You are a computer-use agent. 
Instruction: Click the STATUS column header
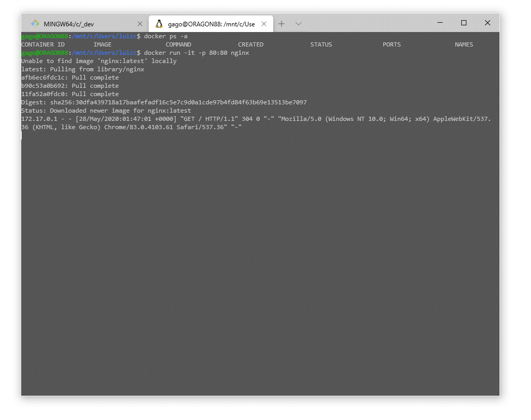tap(321, 45)
